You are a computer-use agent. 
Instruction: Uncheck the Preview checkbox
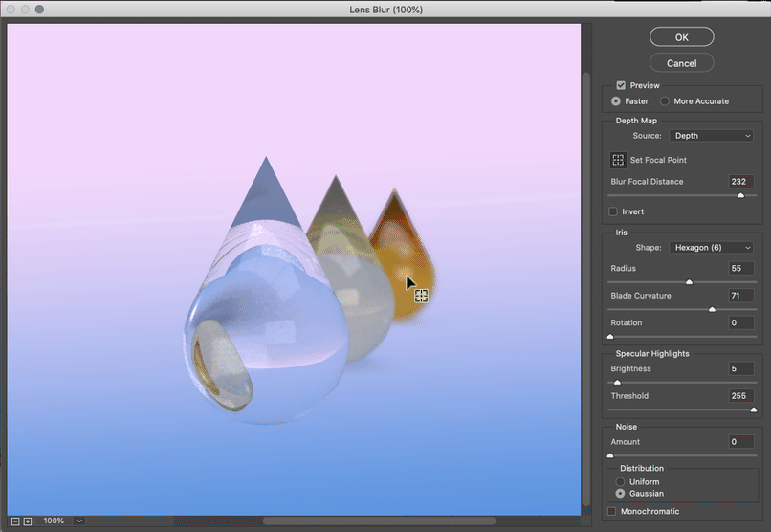621,85
